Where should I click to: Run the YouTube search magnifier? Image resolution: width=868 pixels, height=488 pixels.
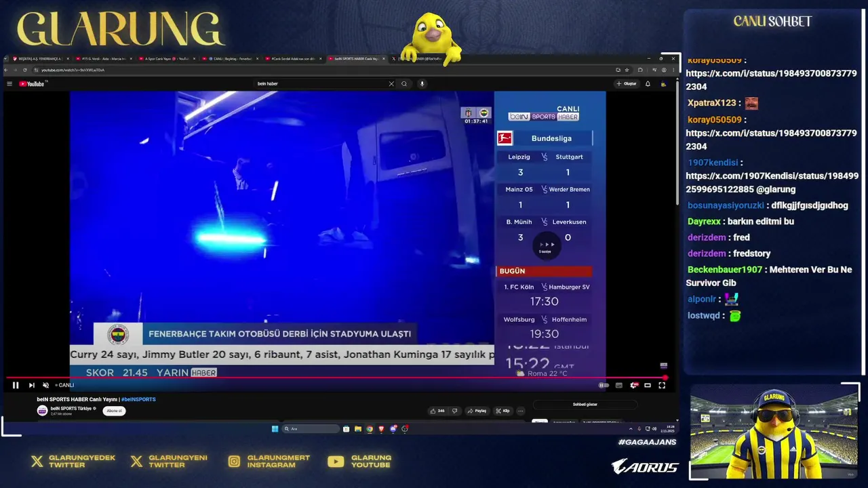pos(404,84)
